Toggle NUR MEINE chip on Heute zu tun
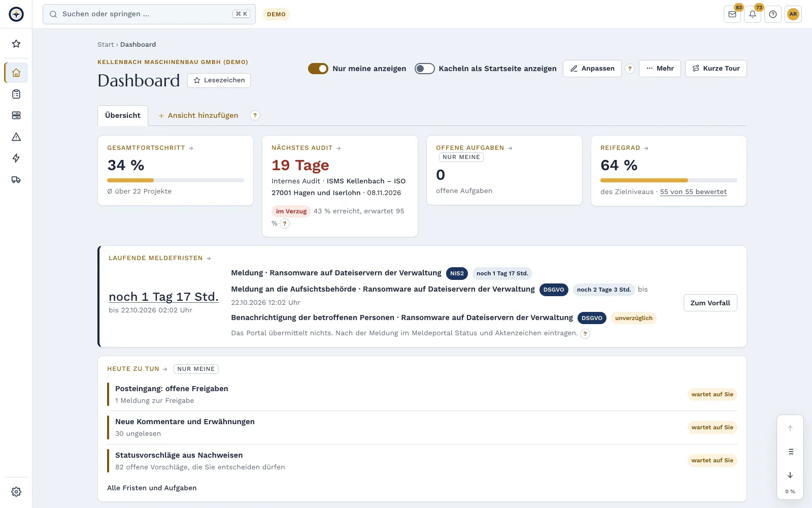Viewport: 812px width, 508px height. coord(196,369)
